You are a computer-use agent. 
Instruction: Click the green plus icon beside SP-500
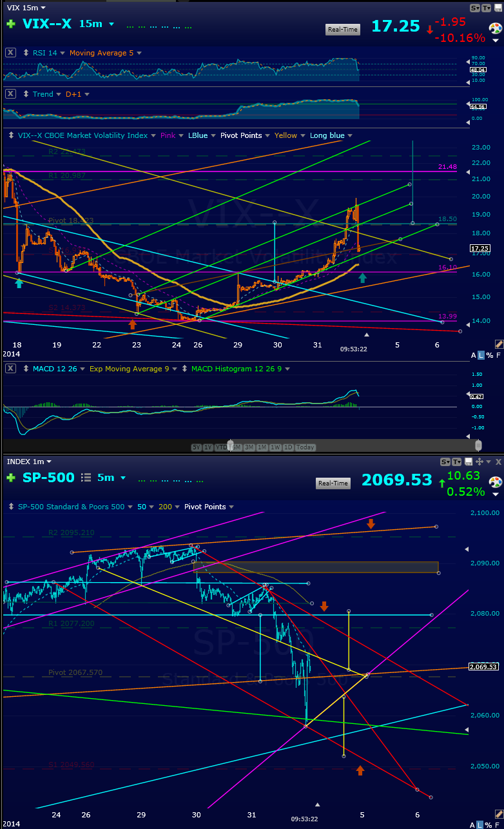tap(11, 478)
